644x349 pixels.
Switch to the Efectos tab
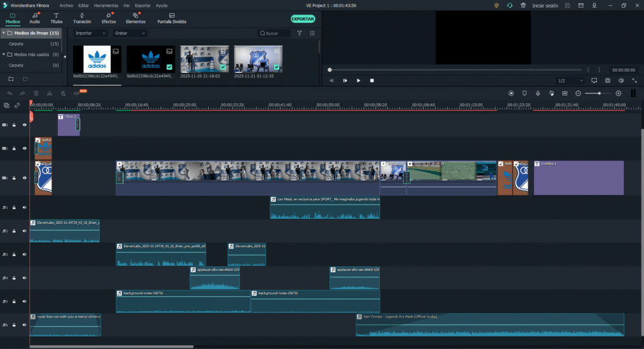point(109,18)
